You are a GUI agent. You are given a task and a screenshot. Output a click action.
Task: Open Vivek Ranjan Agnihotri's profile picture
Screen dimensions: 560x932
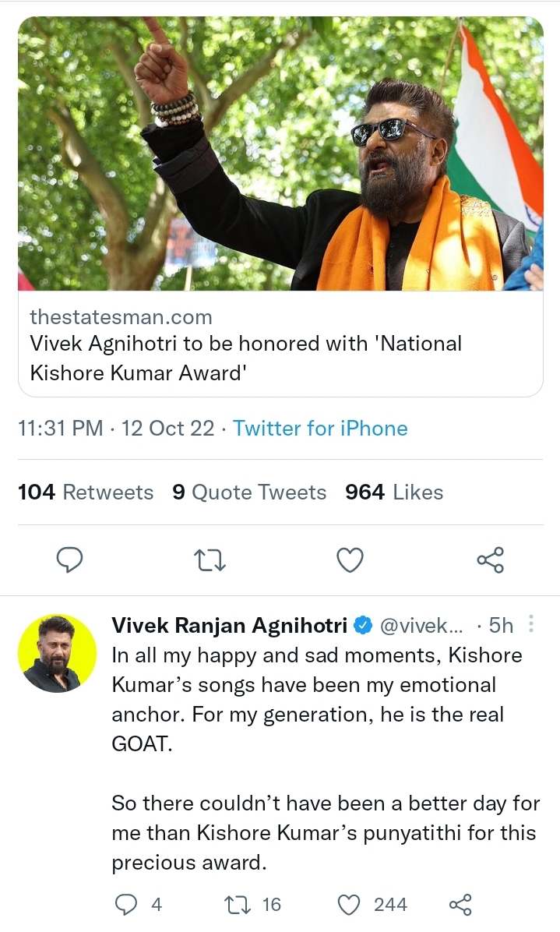(x=58, y=653)
